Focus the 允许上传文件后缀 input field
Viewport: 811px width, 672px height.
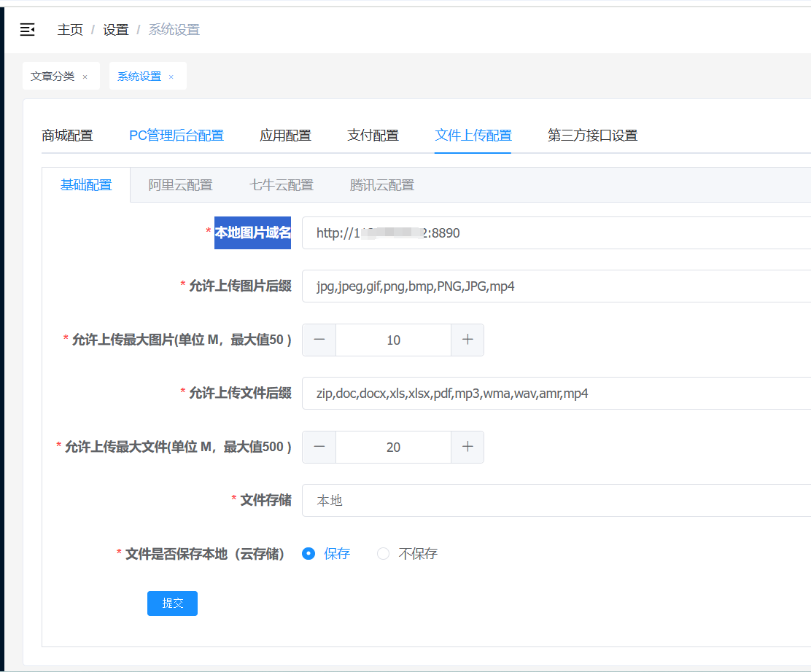556,393
